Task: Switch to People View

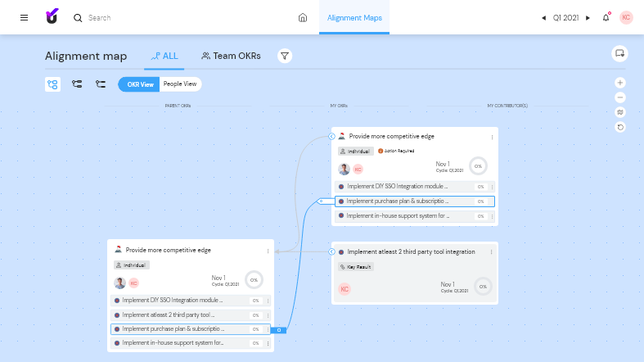Action: [179, 84]
